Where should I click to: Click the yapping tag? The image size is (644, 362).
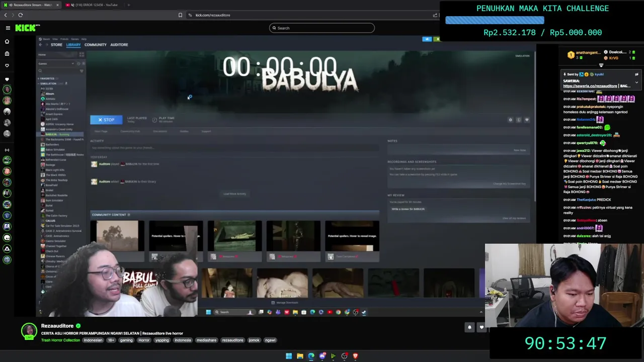coord(162,340)
